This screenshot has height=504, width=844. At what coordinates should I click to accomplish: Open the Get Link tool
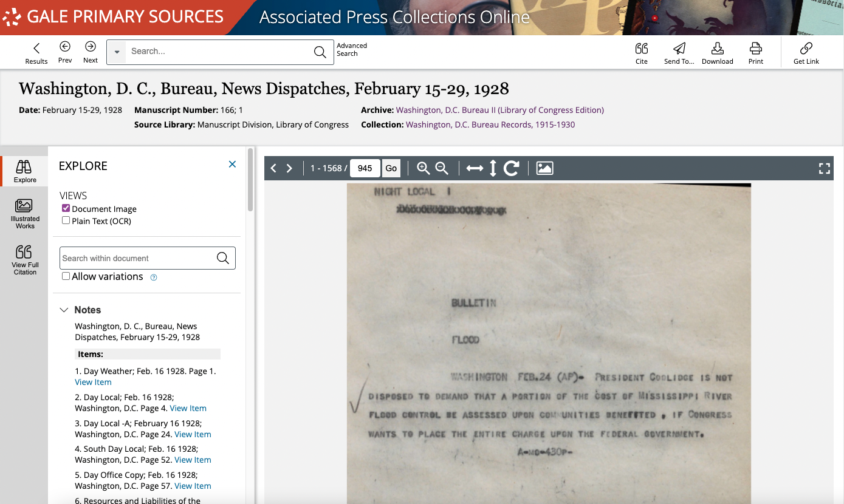(x=806, y=53)
